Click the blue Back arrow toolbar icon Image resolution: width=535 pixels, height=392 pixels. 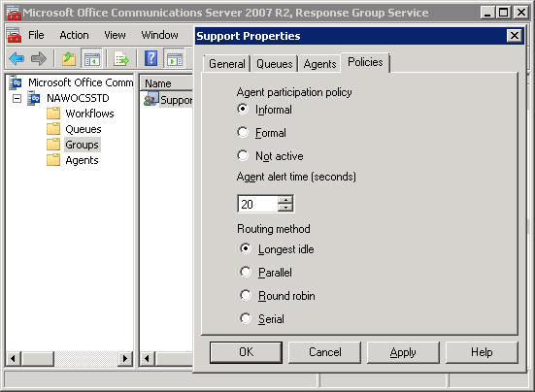coord(17,58)
